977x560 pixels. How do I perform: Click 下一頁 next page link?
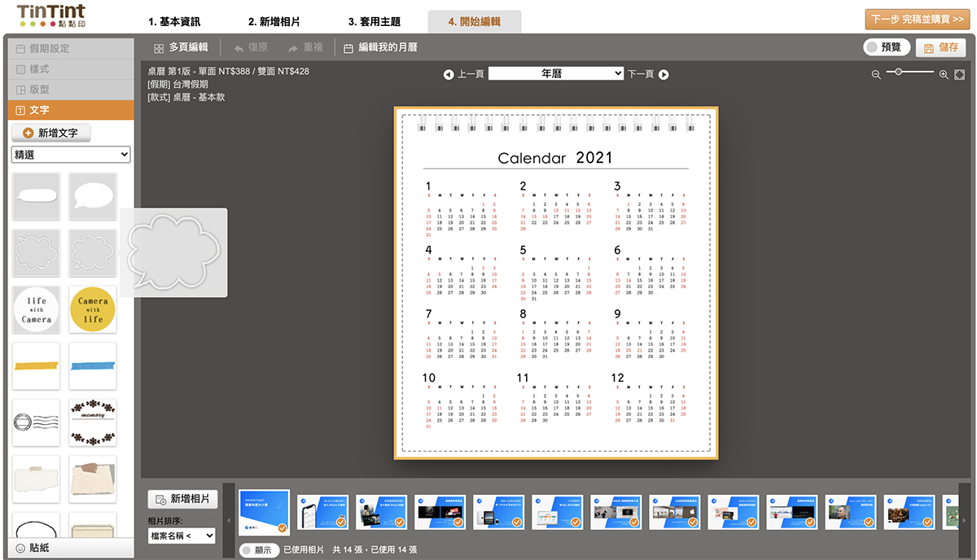click(x=641, y=74)
